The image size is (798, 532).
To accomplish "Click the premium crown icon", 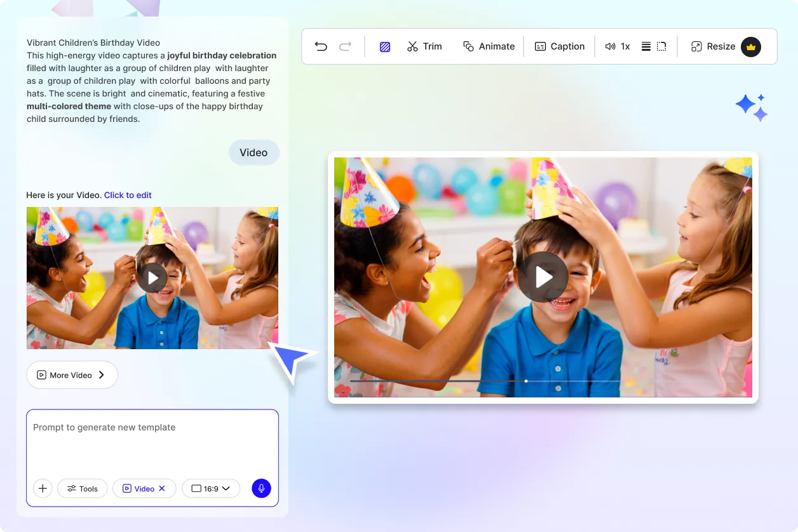I will [751, 46].
